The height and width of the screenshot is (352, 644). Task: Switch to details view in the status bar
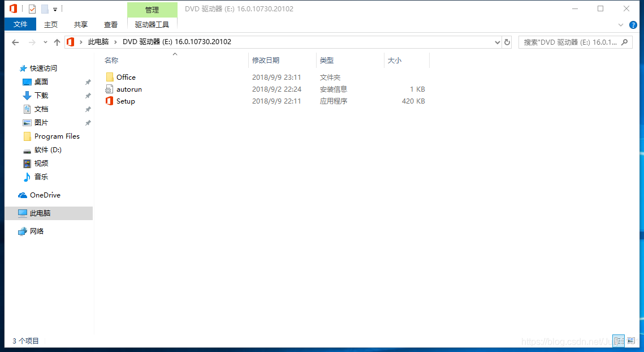(619, 341)
